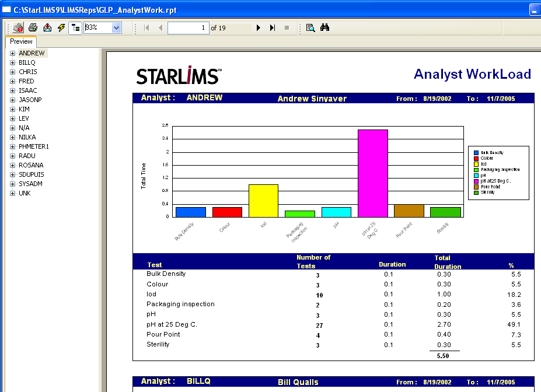541x392 pixels.
Task: Click the 49.1 percent value
Action: click(514, 324)
